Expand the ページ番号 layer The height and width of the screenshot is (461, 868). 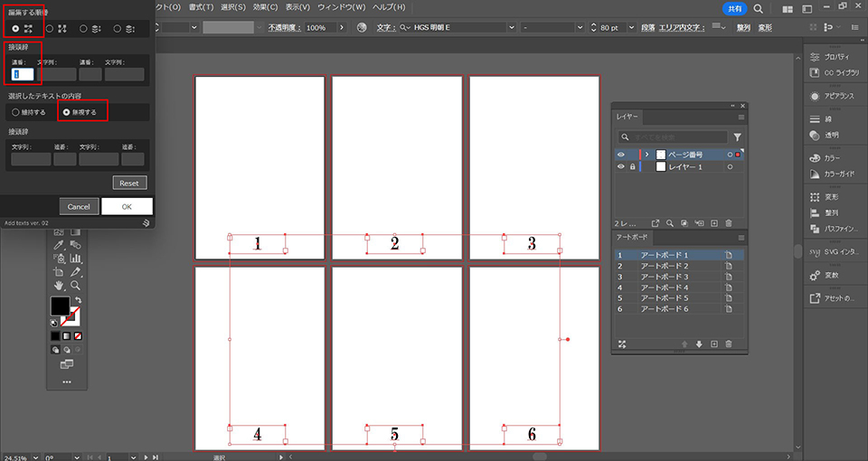pyautogui.click(x=646, y=155)
